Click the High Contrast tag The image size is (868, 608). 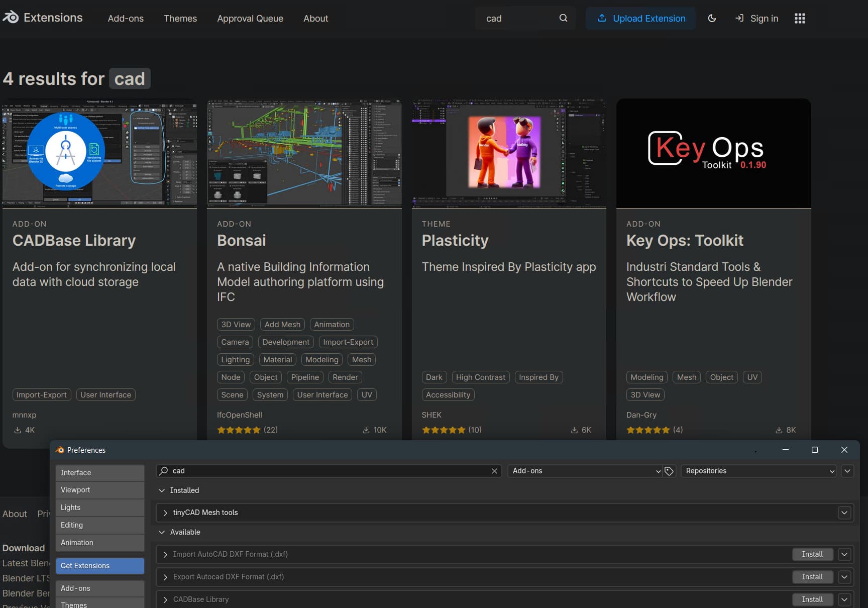click(x=481, y=377)
